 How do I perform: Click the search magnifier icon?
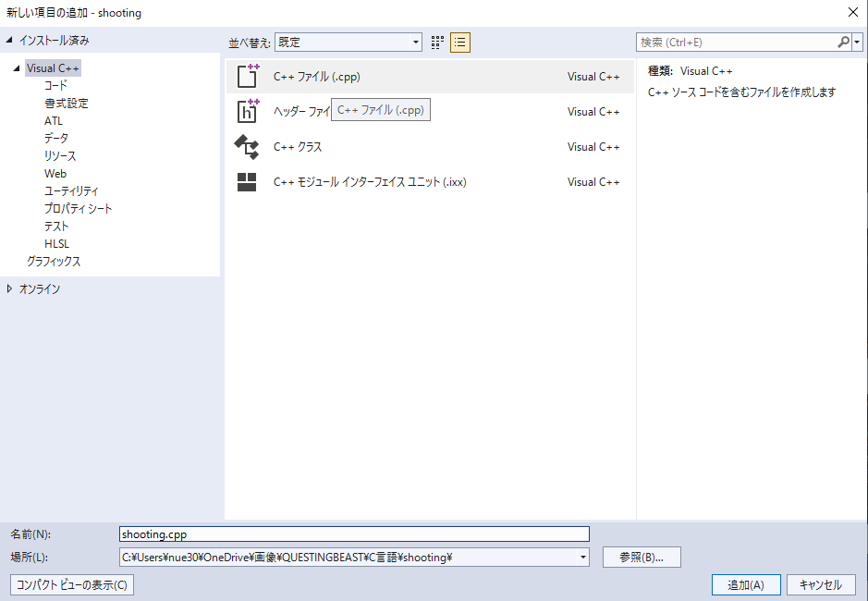tap(844, 42)
